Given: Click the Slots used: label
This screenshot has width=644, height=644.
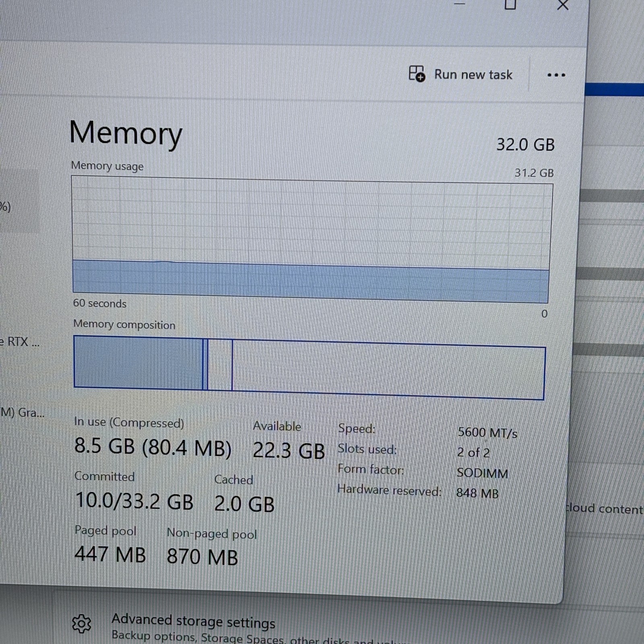Looking at the screenshot, I should (367, 449).
